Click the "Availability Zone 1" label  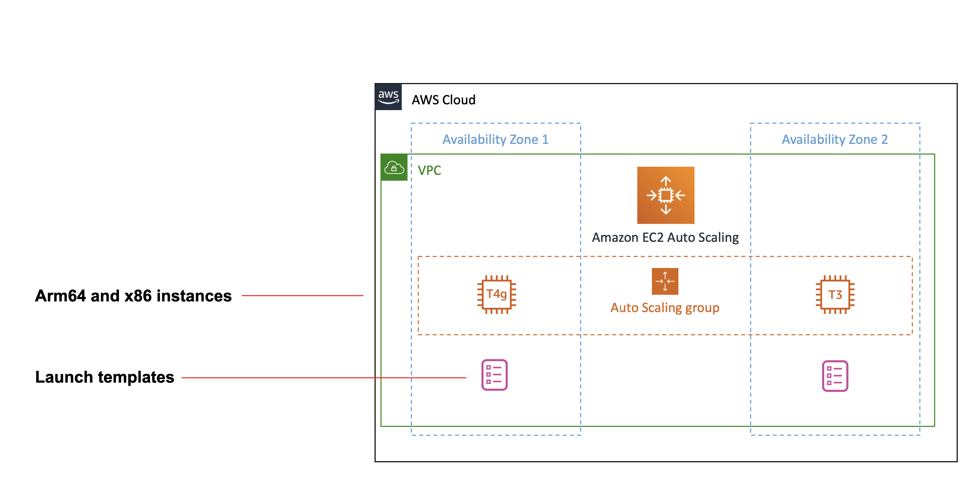point(495,140)
